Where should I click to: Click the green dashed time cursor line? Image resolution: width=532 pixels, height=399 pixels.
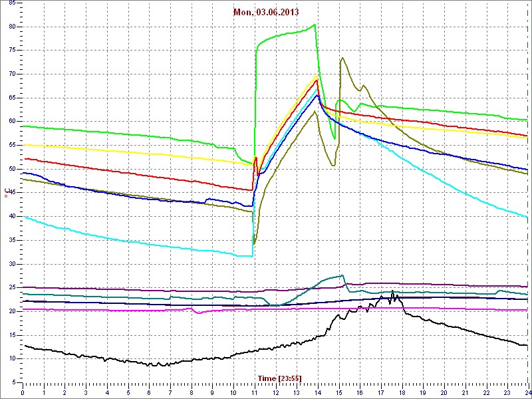(529, 194)
